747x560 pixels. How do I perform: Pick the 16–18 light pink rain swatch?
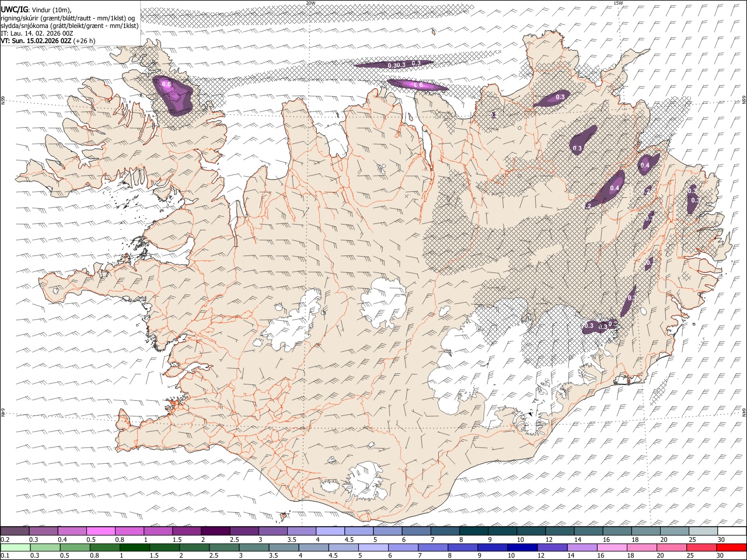click(612, 547)
